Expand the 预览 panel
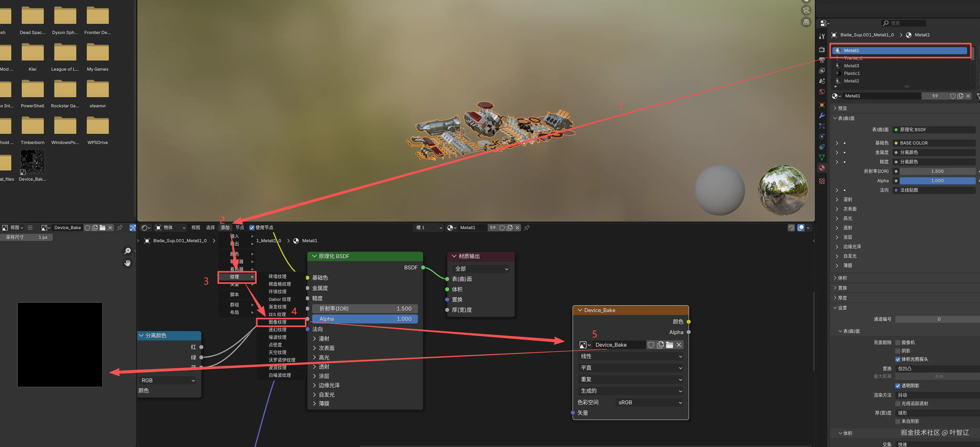980x447 pixels. pyautogui.click(x=842, y=108)
